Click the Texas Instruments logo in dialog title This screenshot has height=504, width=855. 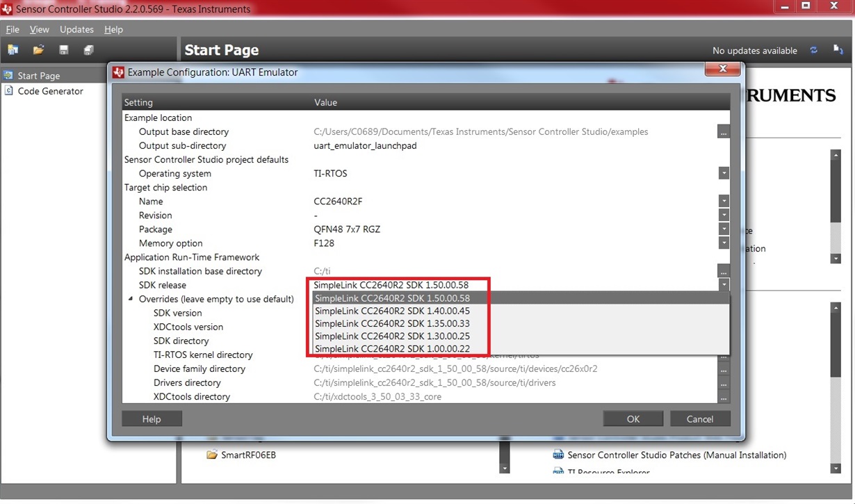pos(118,72)
